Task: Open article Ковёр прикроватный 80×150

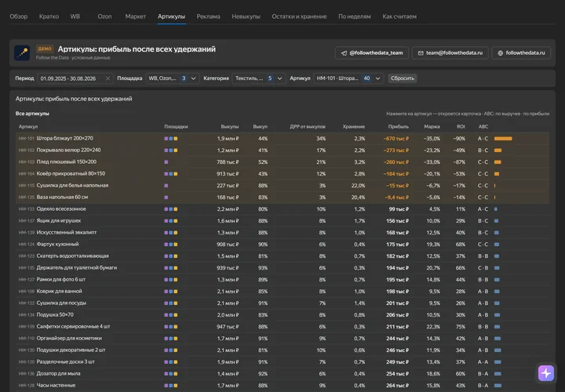Action: 71,173
